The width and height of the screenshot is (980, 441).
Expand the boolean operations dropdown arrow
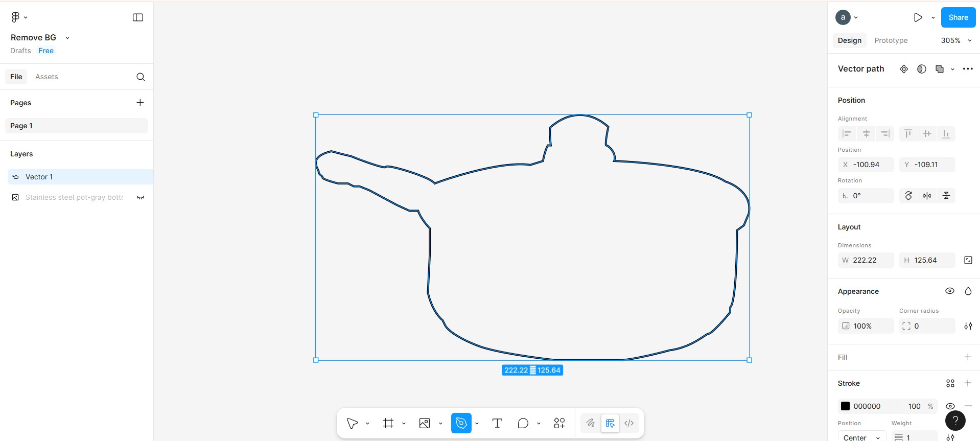point(952,69)
